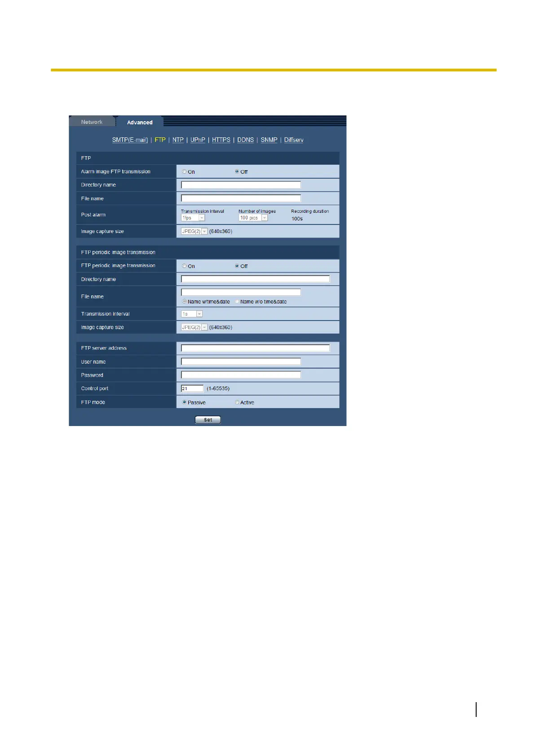This screenshot has width=535, height=756.
Task: Focus the Password input field
Action: click(x=241, y=375)
